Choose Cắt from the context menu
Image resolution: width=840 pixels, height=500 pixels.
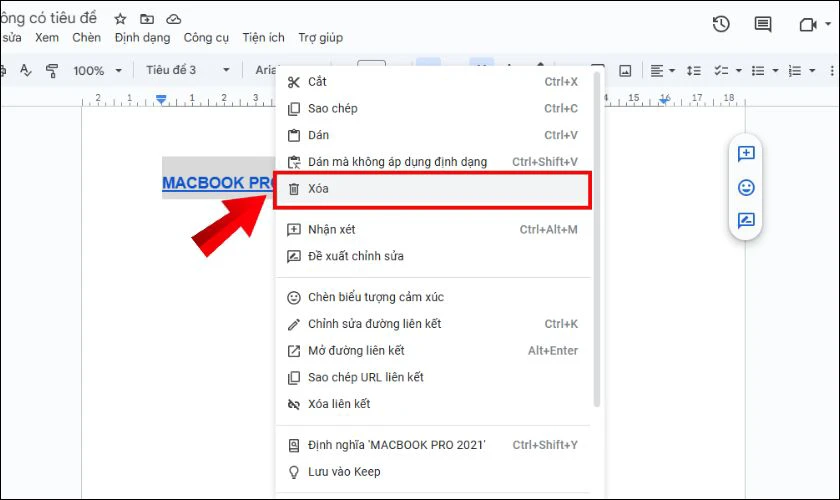coord(432,81)
